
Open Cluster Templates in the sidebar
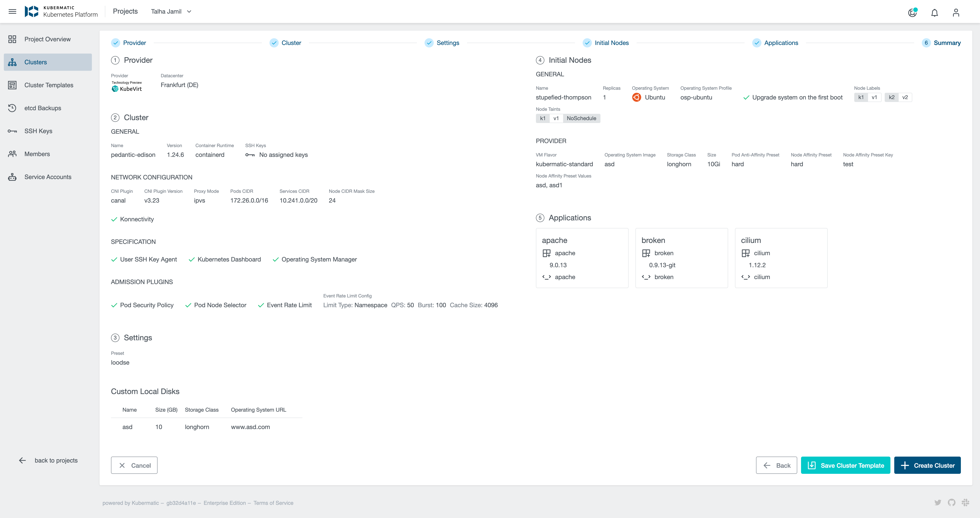coord(47,85)
